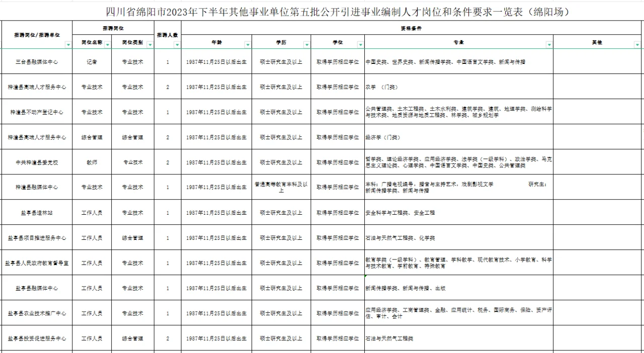
Task: Select the 招聘人数 header cell
Action: 168,35
